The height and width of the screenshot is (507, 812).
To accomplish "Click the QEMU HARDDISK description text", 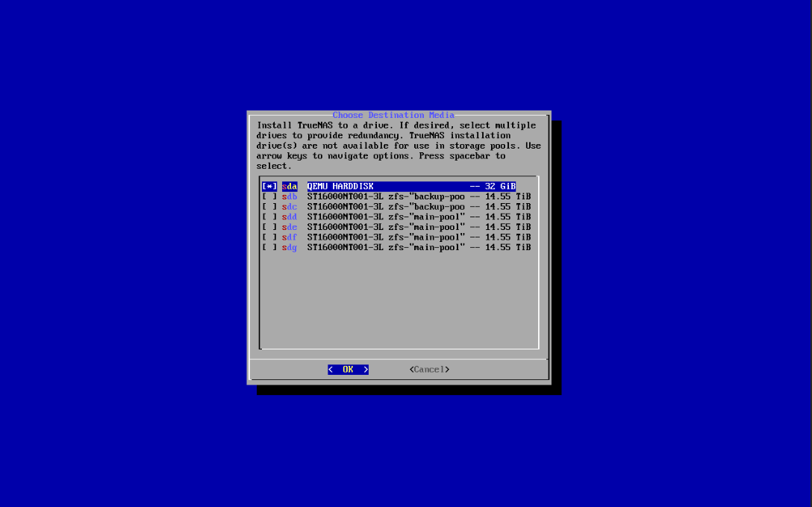I will click(340, 186).
